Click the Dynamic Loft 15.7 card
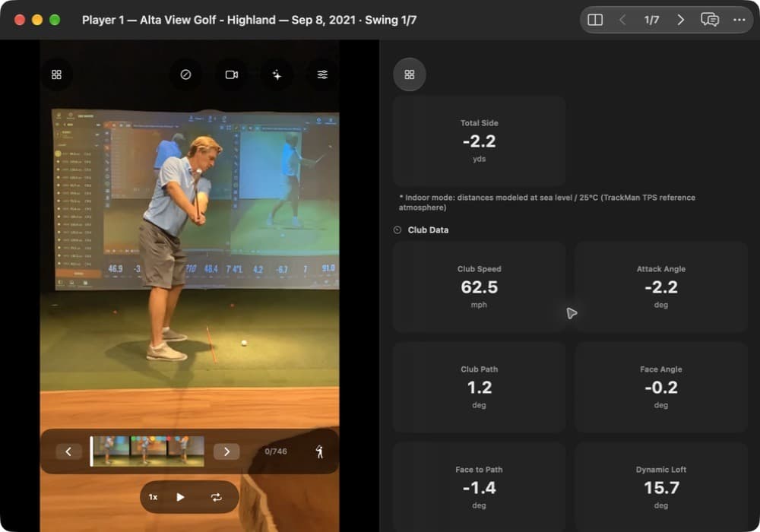 coord(661,487)
